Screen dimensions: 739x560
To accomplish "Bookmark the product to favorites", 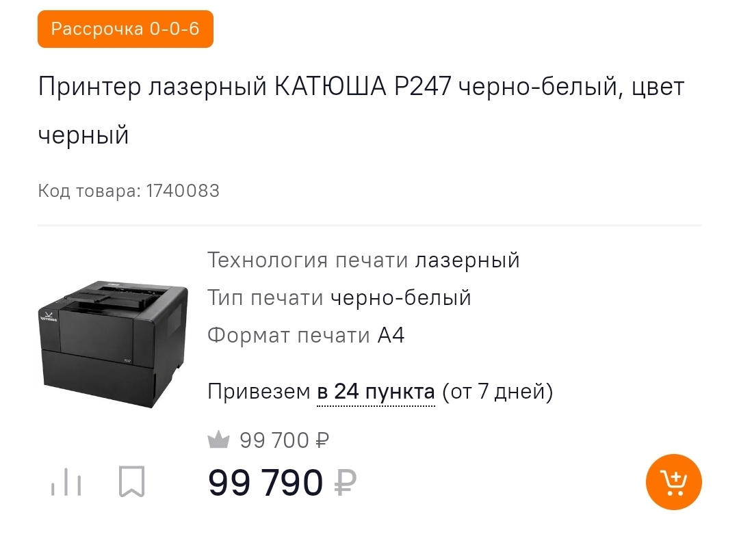I will (131, 482).
